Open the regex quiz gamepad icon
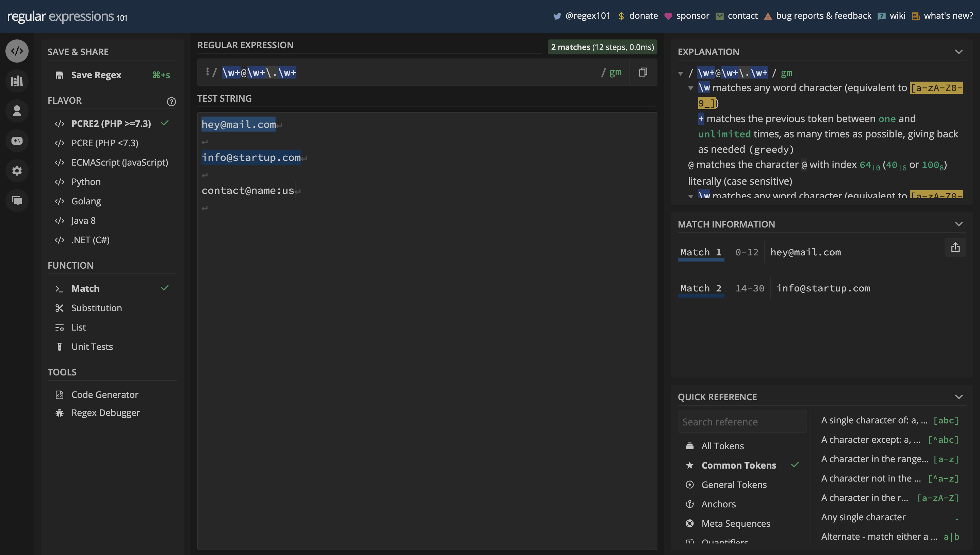 click(17, 141)
